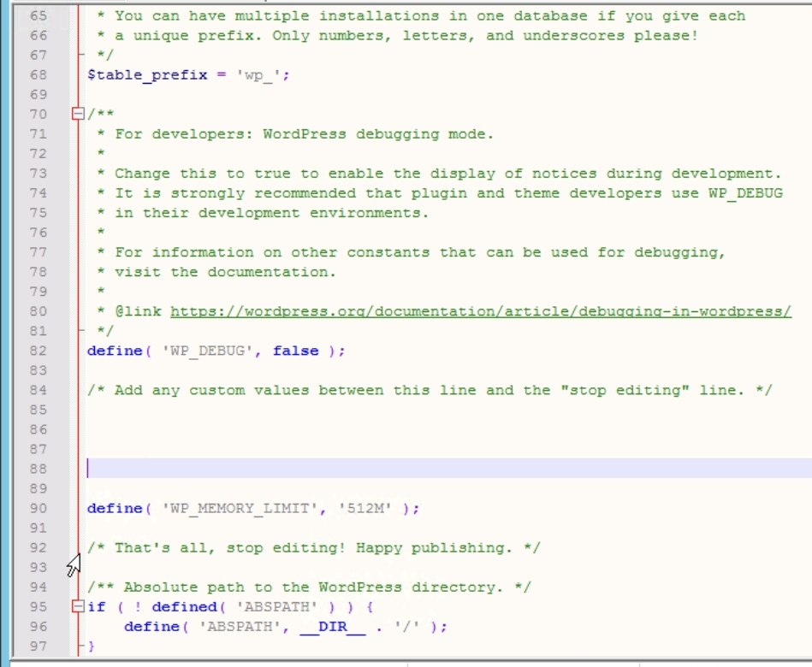Collapse the comment block at line 70
The width and height of the screenshot is (812, 667).
(x=78, y=114)
